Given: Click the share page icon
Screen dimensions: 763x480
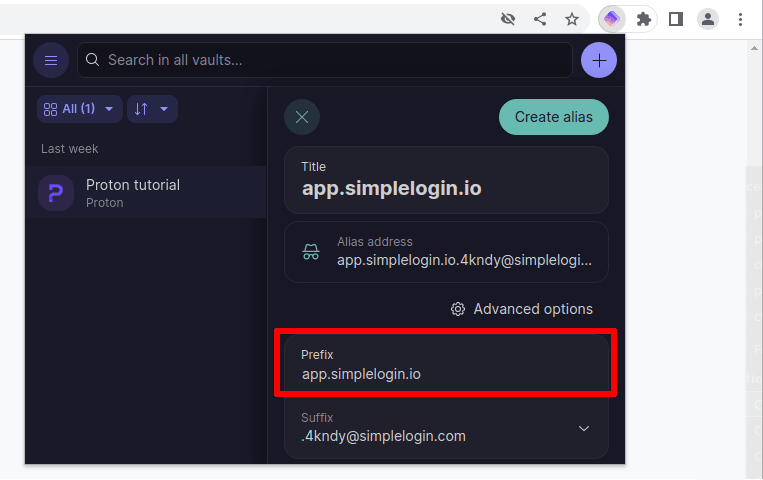Looking at the screenshot, I should pos(540,19).
